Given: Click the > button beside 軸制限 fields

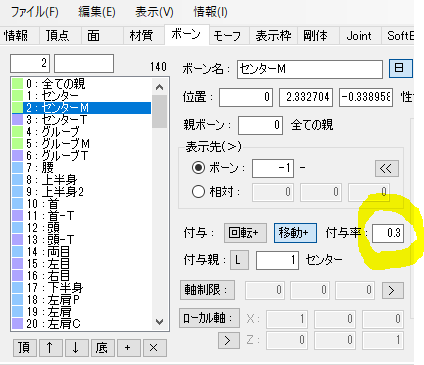Looking at the screenshot, I should coord(392,290).
